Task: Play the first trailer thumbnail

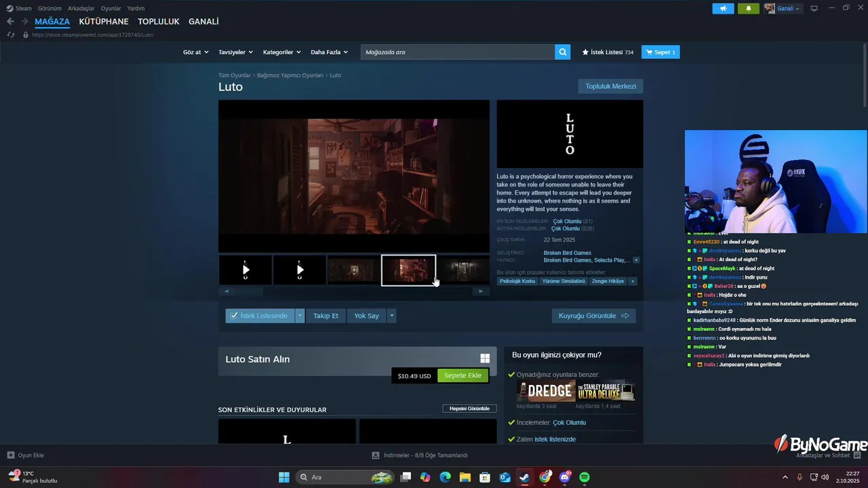Action: click(x=245, y=270)
